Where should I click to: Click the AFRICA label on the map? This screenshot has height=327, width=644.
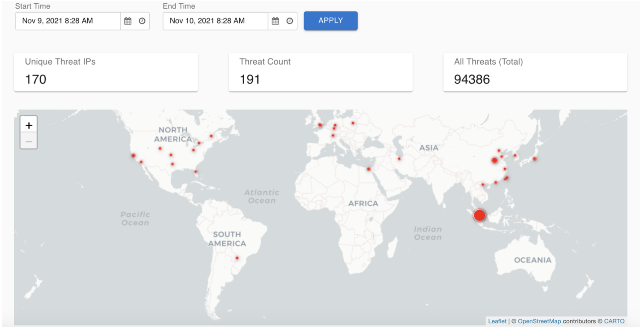(363, 203)
